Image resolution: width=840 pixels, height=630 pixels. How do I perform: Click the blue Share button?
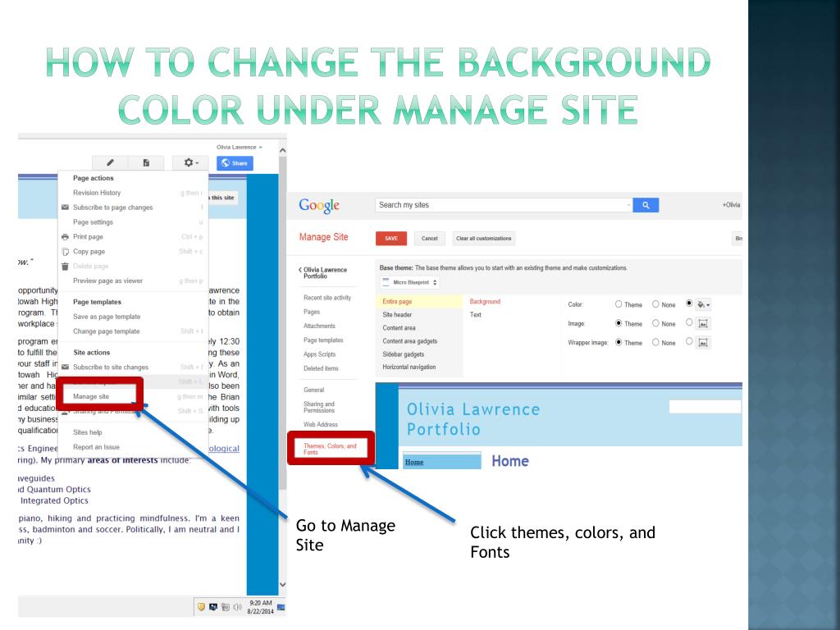pyautogui.click(x=235, y=163)
